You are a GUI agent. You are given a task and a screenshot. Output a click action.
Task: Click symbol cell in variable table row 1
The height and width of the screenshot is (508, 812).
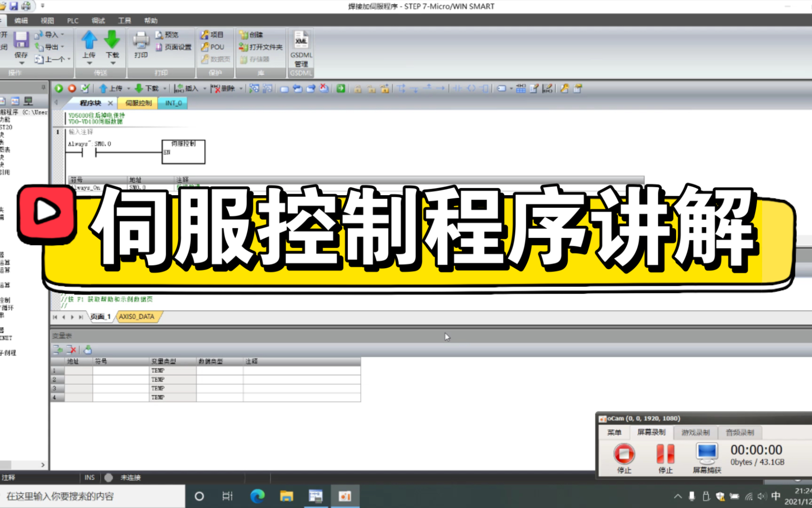(x=121, y=371)
